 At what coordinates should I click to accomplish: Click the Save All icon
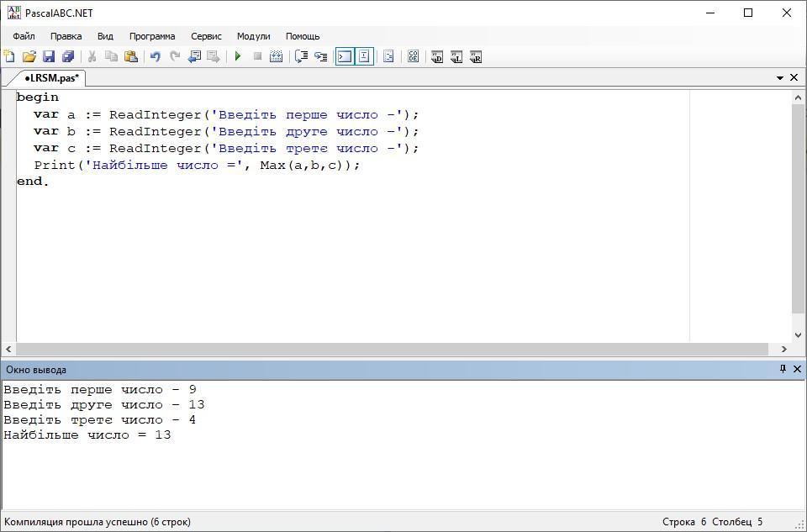pyautogui.click(x=68, y=56)
